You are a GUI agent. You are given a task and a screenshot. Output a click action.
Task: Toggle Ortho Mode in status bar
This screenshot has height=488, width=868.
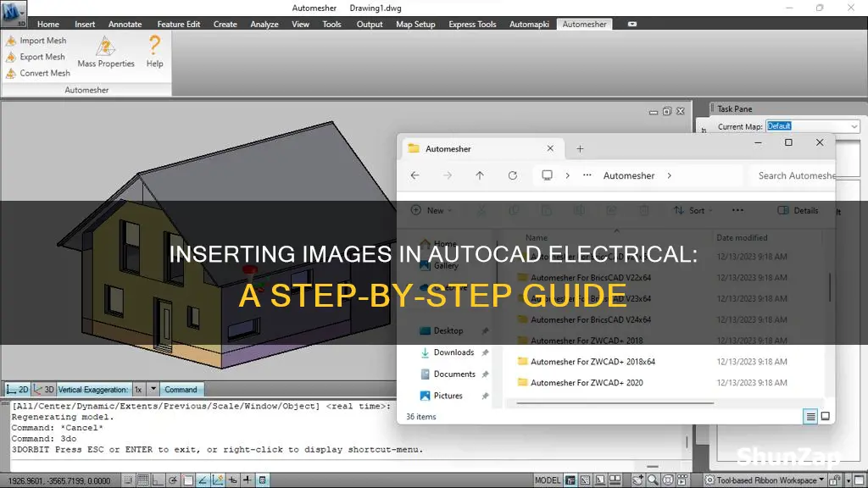click(x=158, y=480)
